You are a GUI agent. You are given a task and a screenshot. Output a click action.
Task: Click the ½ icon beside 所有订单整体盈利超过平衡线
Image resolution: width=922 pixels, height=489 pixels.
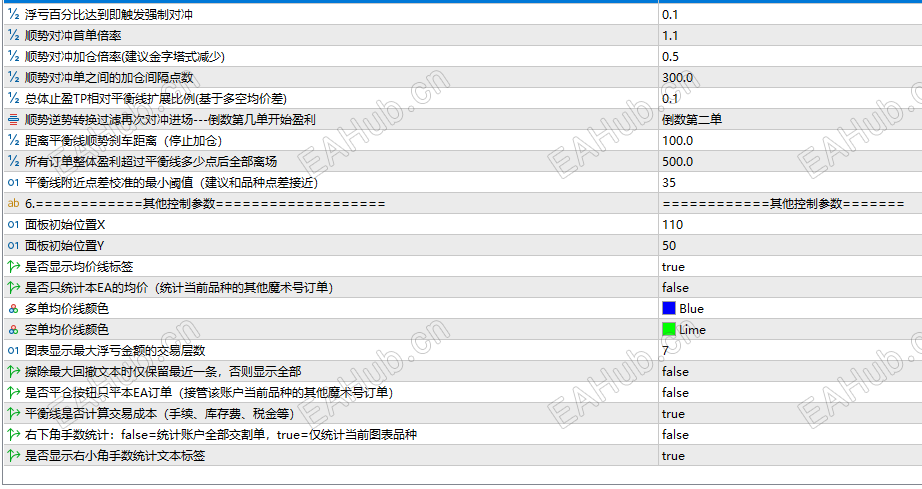point(14,162)
